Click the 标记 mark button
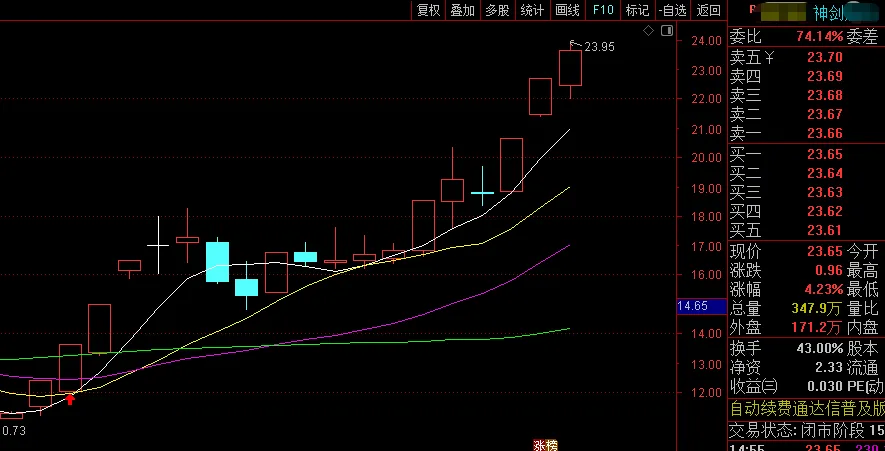The height and width of the screenshot is (451, 885). [x=637, y=10]
